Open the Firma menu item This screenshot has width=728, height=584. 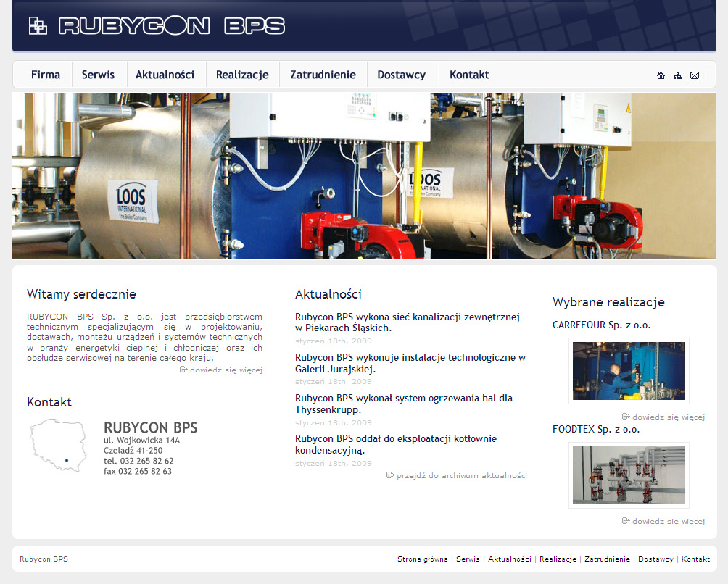pos(46,75)
